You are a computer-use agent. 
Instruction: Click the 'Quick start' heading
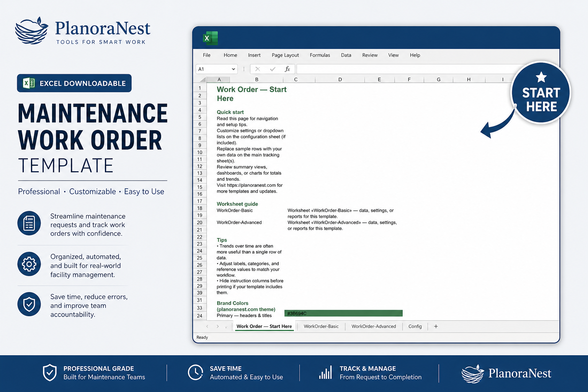[x=230, y=112]
